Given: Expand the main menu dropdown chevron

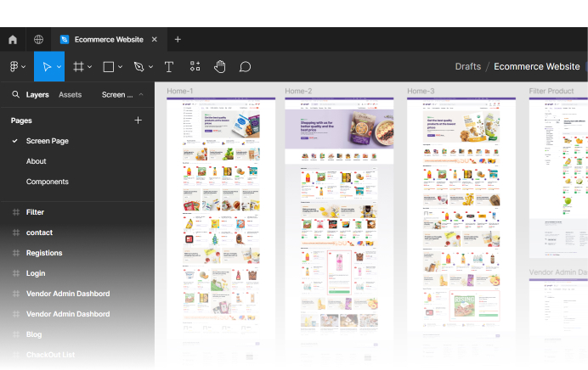Looking at the screenshot, I should (23, 67).
